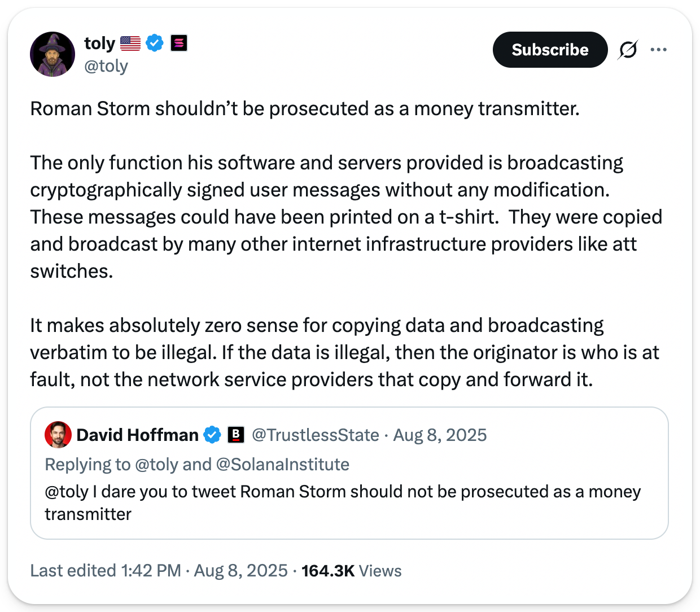View edit history via 'Last edited 1:42 PM'
The height and width of the screenshot is (612, 700).
pos(106,570)
